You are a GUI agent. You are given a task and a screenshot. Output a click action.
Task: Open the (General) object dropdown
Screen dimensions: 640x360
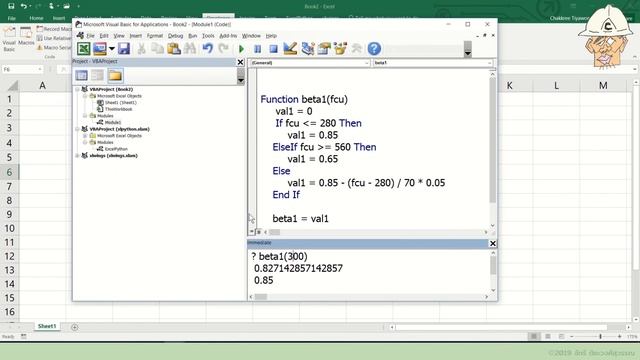click(x=310, y=63)
